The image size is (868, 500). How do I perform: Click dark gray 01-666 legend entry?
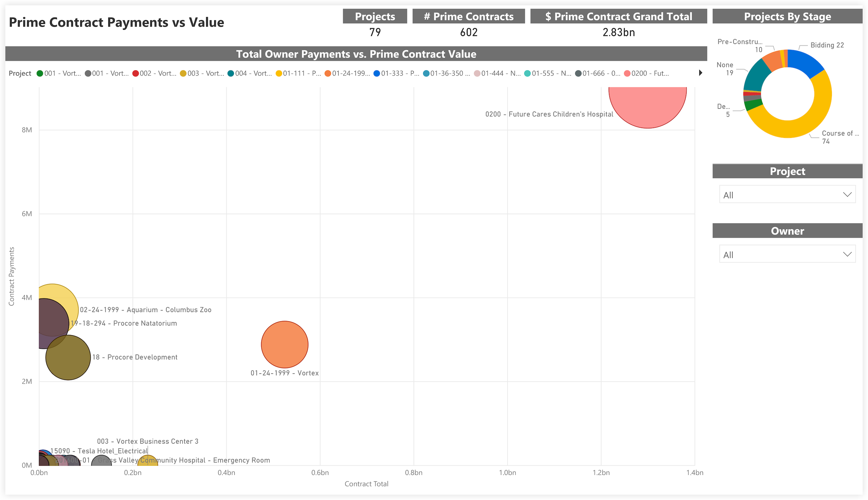pyautogui.click(x=598, y=73)
